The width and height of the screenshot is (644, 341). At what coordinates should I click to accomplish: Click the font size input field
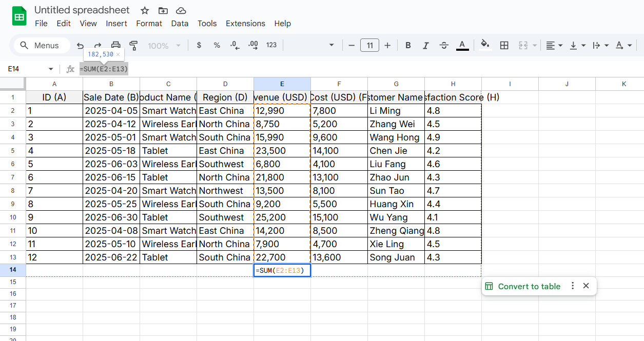click(x=369, y=46)
